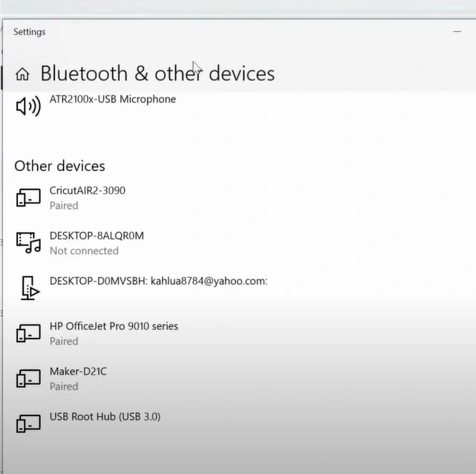This screenshot has width=476, height=474.
Task: Click the media device icon beside DESKTOP-8ALQR0M
Action: (28, 243)
